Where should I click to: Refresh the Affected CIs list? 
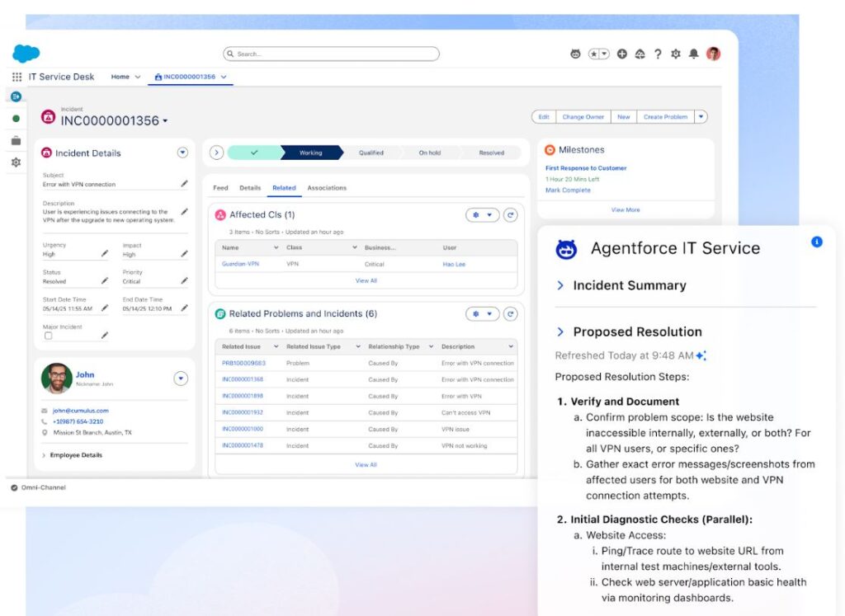coord(511,215)
